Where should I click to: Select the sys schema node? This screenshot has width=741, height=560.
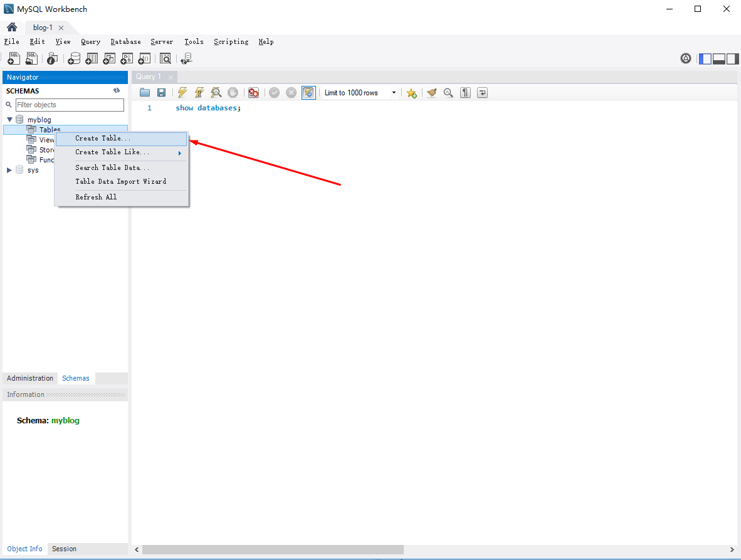33,170
